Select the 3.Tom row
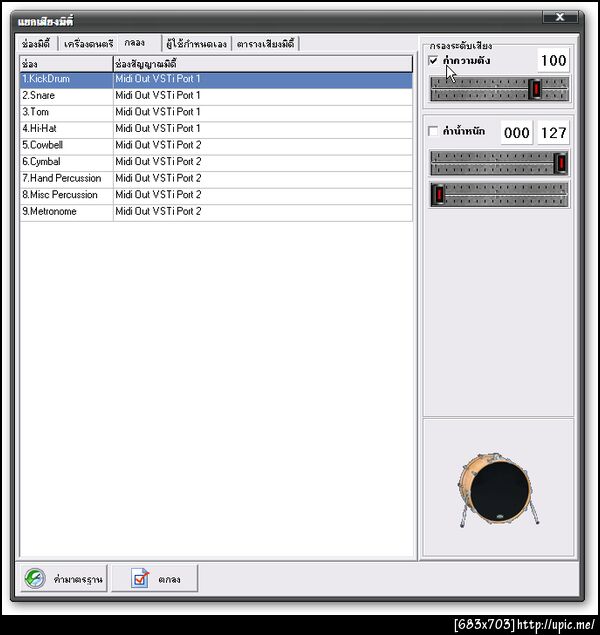Image resolution: width=600 pixels, height=635 pixels. point(216,113)
